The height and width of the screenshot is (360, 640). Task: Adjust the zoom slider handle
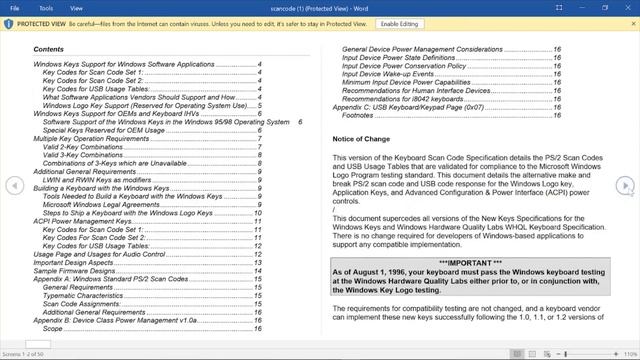tap(566, 354)
